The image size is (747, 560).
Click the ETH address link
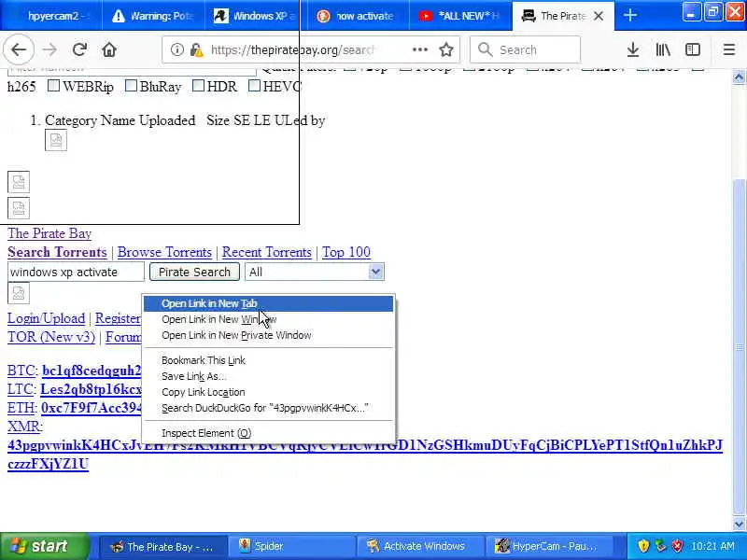(x=92, y=408)
